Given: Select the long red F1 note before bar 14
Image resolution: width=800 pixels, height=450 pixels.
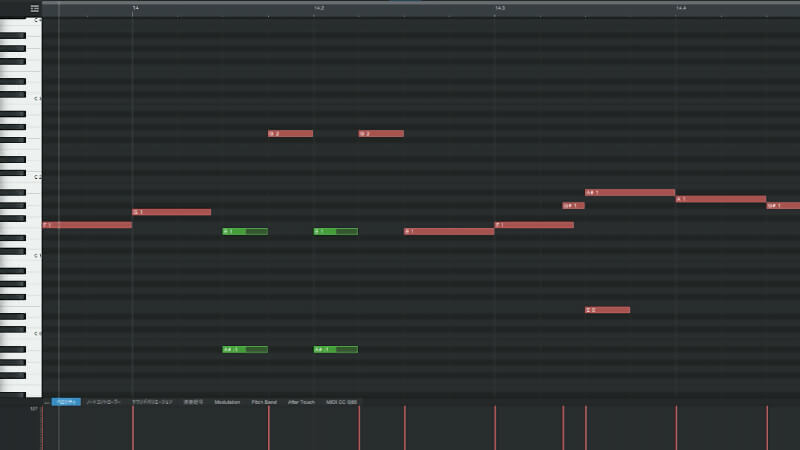Looking at the screenshot, I should coord(87,225).
